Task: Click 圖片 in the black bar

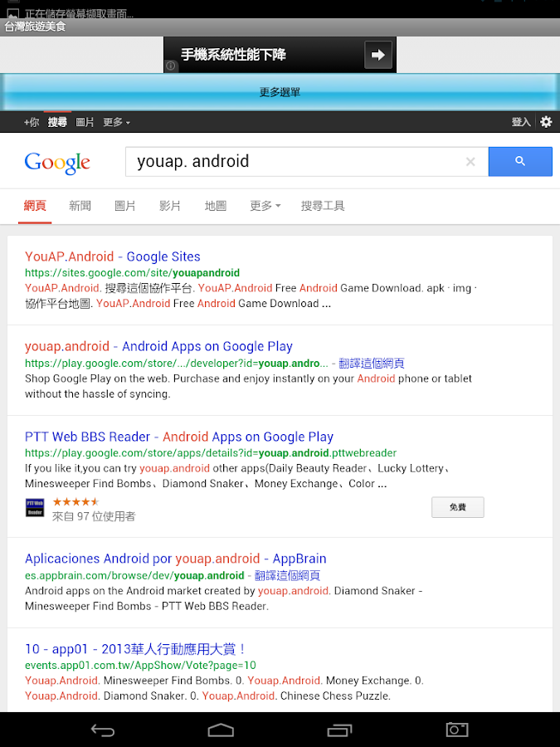Action: [85, 123]
